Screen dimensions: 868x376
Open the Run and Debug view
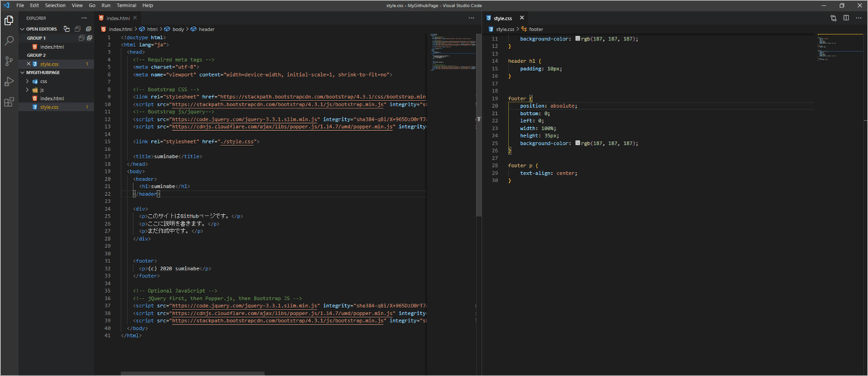click(9, 82)
